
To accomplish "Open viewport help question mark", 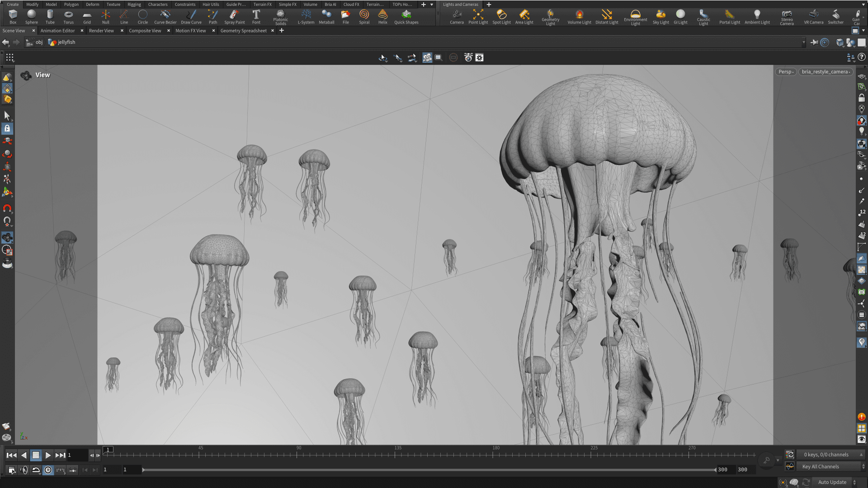I will (x=862, y=57).
